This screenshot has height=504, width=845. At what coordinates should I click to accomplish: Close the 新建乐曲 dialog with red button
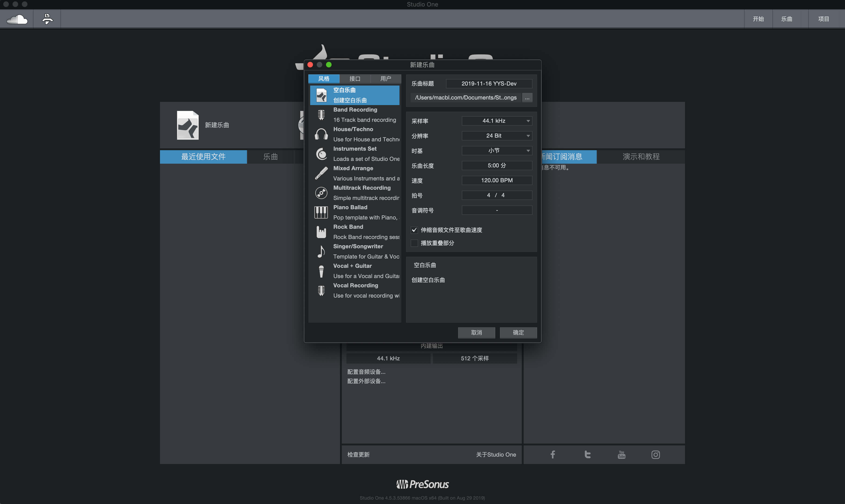tap(310, 65)
